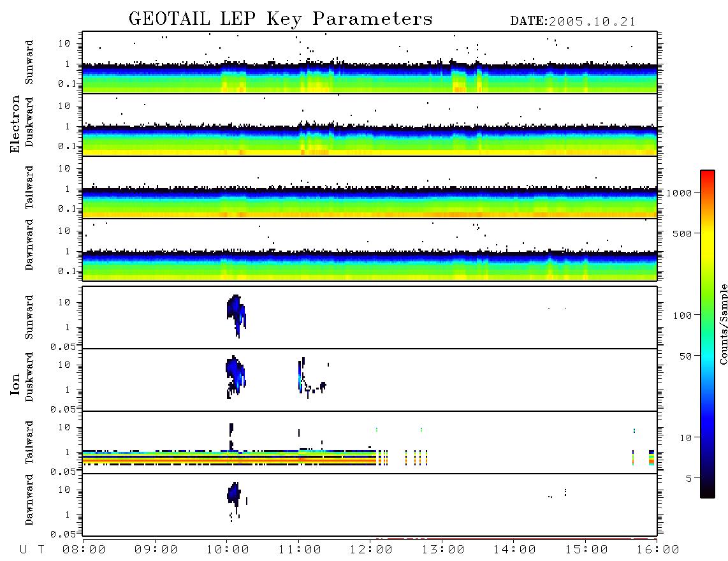Click the Electron Tailward panel label
The height and width of the screenshot is (561, 728).
[x=29, y=187]
